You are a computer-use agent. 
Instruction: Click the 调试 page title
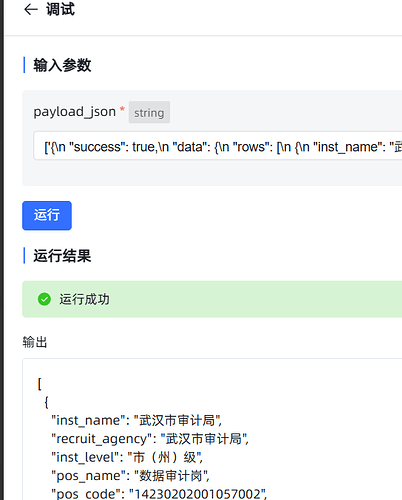click(60, 9)
